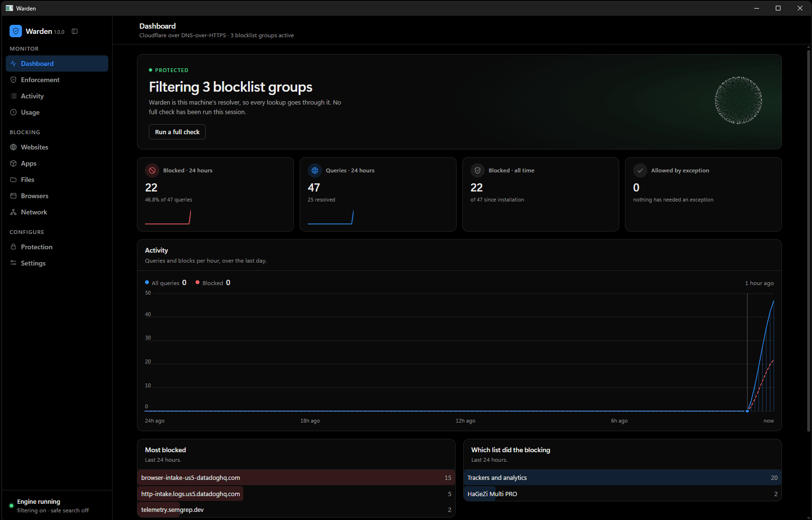Click the Engine running status text
The height and width of the screenshot is (520, 812).
tap(39, 501)
